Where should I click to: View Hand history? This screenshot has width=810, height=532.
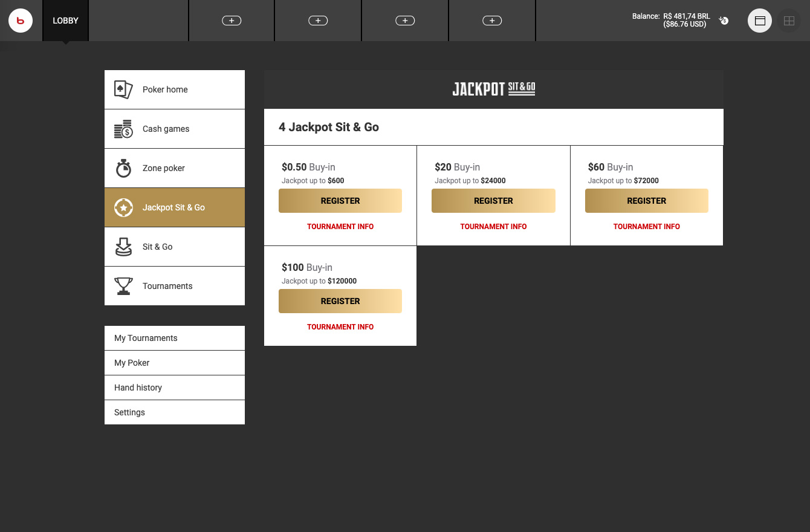(175, 388)
